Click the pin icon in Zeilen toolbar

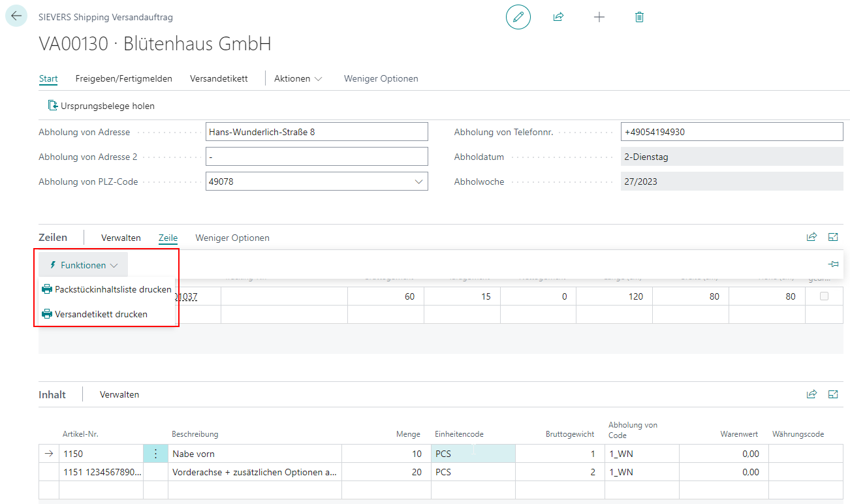[833, 264]
